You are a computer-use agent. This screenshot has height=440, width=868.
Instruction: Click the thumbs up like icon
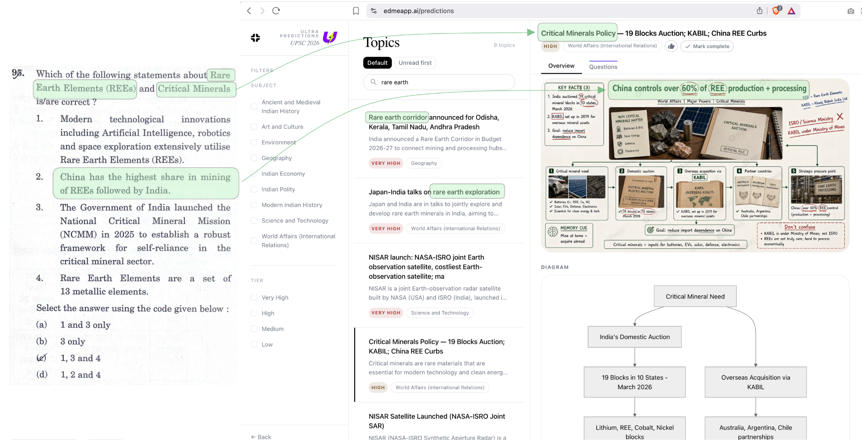[x=671, y=47]
